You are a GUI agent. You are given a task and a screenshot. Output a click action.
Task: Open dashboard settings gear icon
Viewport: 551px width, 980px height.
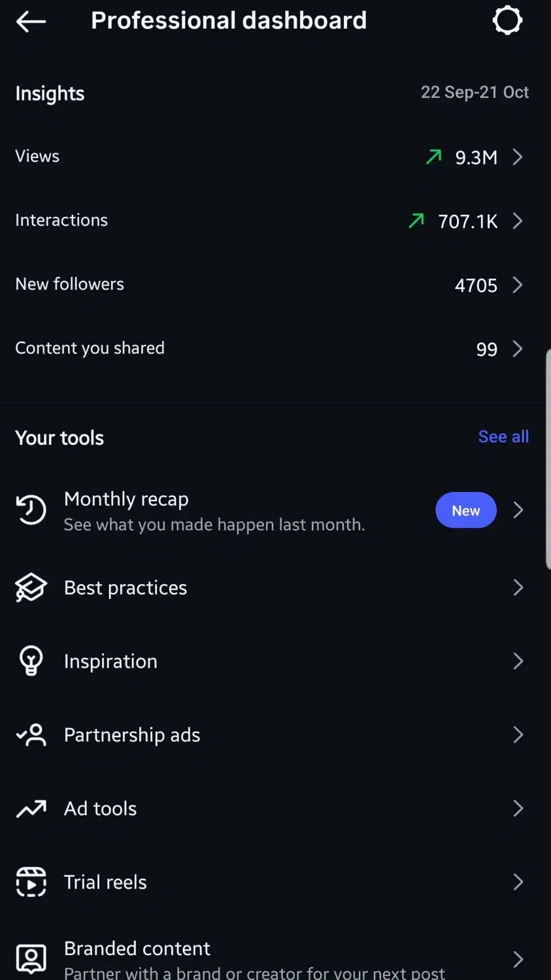pyautogui.click(x=507, y=20)
